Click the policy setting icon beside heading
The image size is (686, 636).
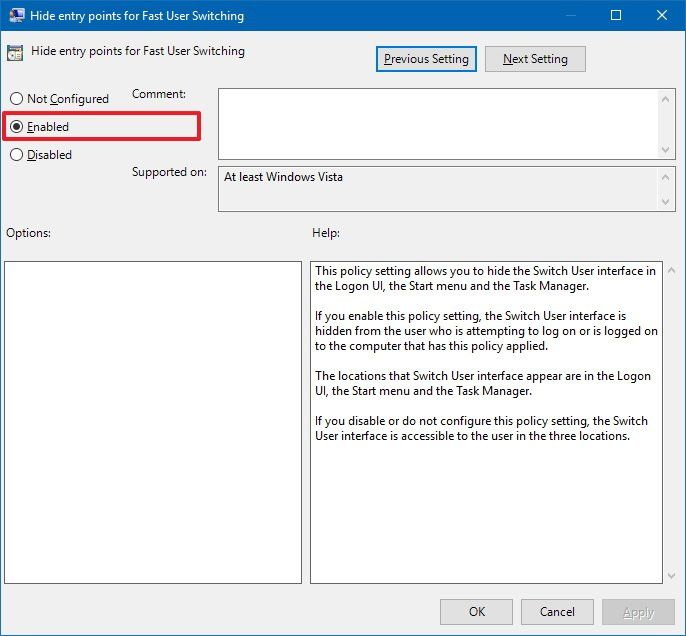(x=15, y=53)
